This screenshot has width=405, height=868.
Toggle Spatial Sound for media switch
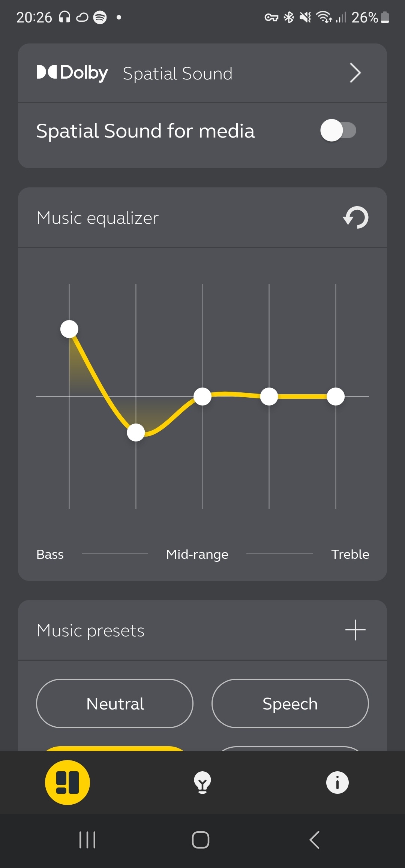tap(338, 131)
